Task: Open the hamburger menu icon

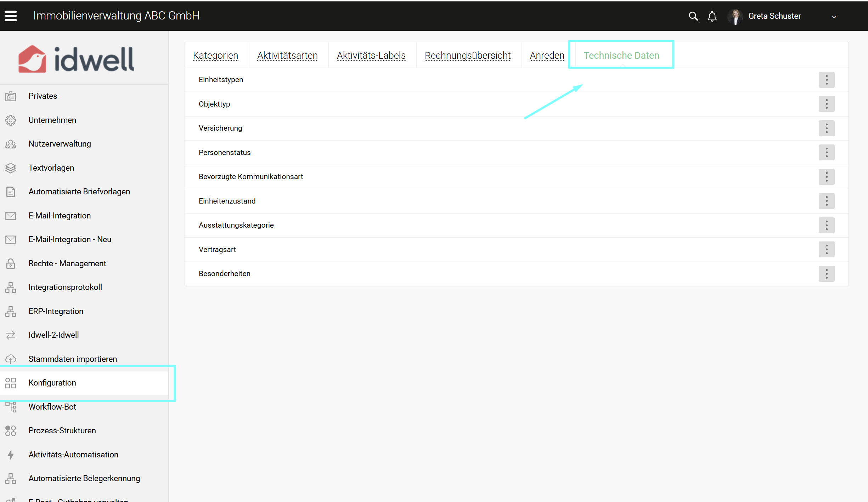Action: (x=11, y=16)
